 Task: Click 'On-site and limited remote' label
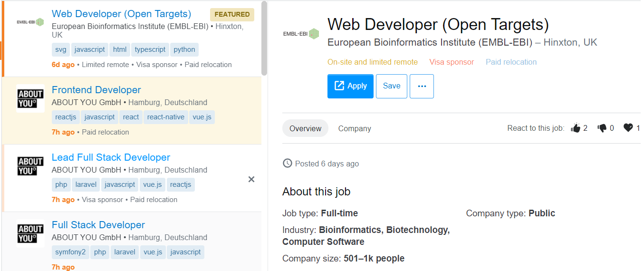click(373, 62)
